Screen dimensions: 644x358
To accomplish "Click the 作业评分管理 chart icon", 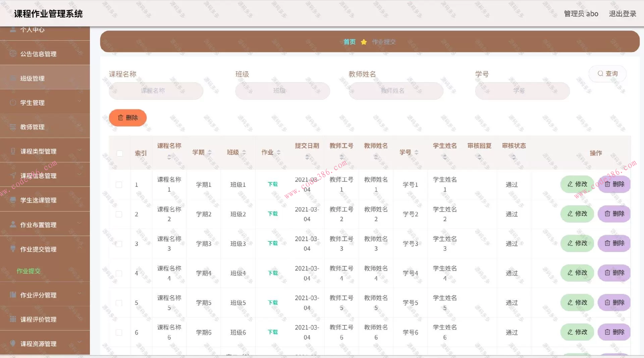I will [13, 295].
